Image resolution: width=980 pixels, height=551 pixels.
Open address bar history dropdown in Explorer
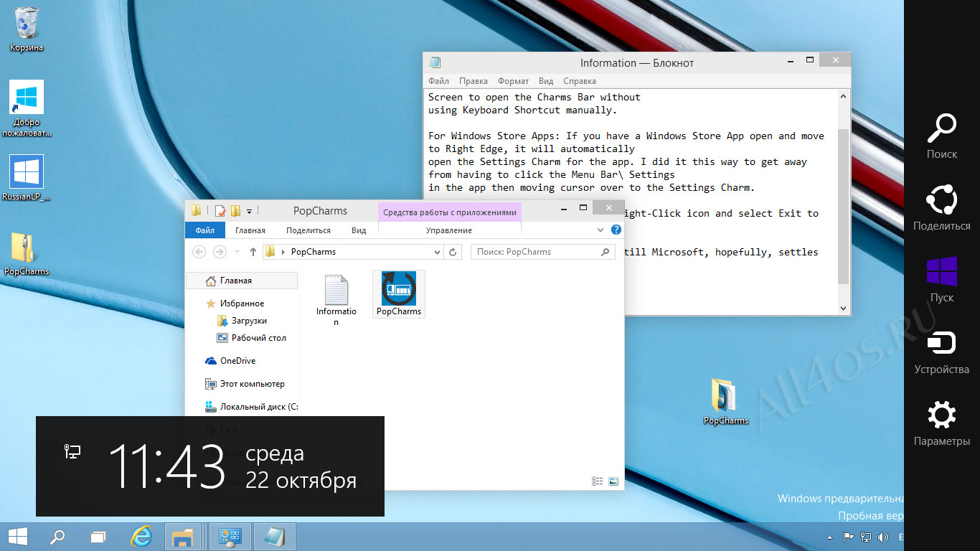[x=438, y=252]
